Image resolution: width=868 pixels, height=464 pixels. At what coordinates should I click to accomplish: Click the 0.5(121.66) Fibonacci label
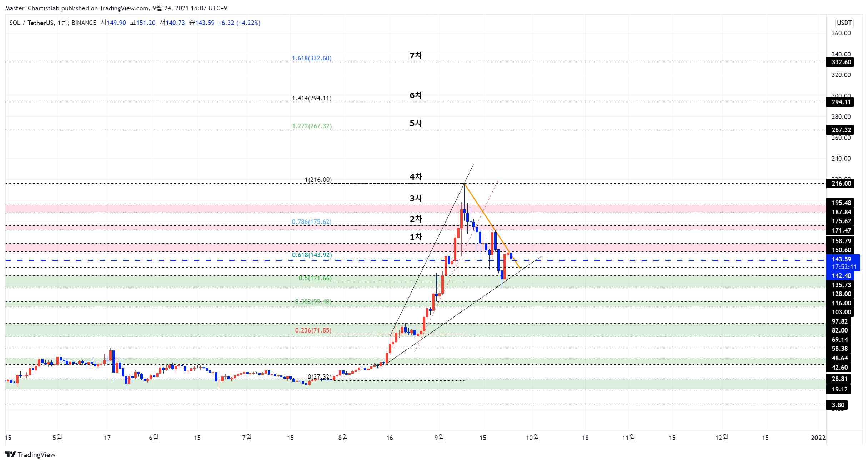(315, 278)
